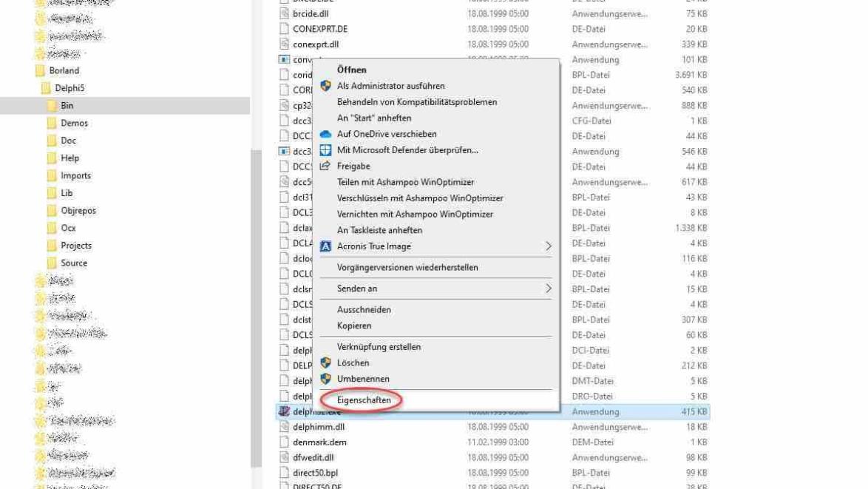Click the shield icon beside Löschen
Viewport: 868px width, 489px height.
325,362
